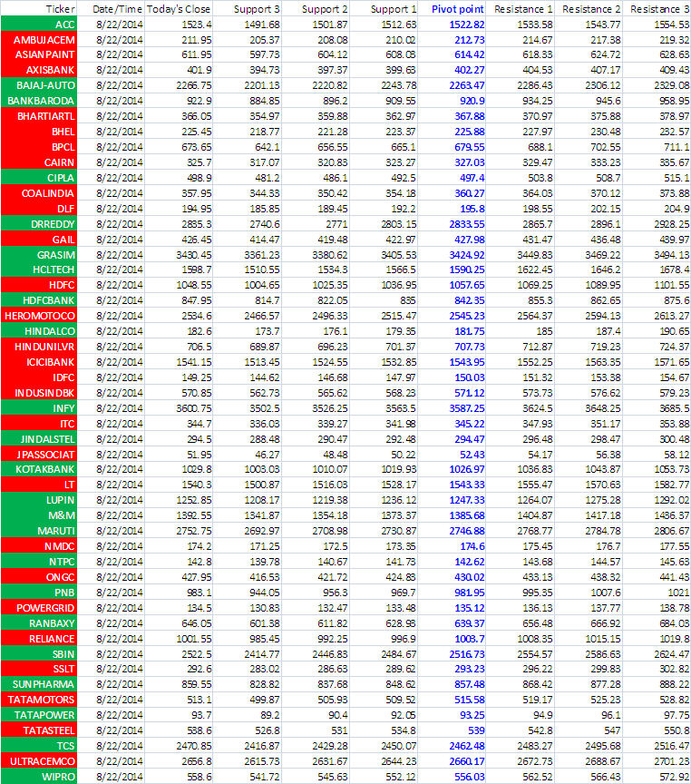Click the CAIRN ticker cell
This screenshot has width=691, height=784.
(x=39, y=162)
